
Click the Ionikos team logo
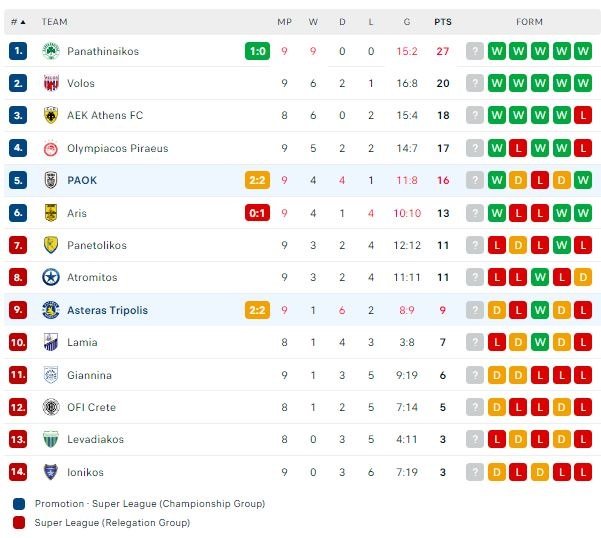tap(51, 472)
